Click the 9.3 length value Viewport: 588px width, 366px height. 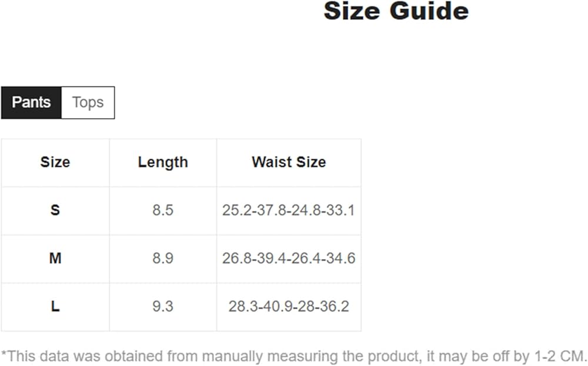tap(163, 306)
